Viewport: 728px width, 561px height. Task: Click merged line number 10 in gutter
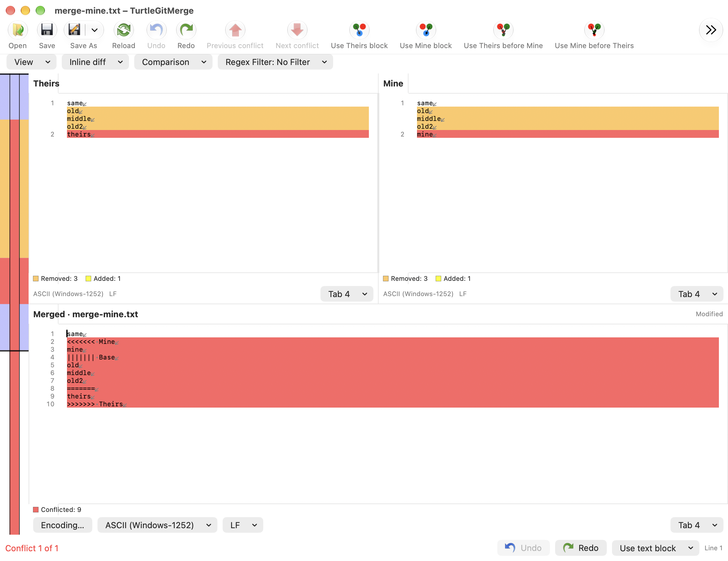(x=50, y=404)
